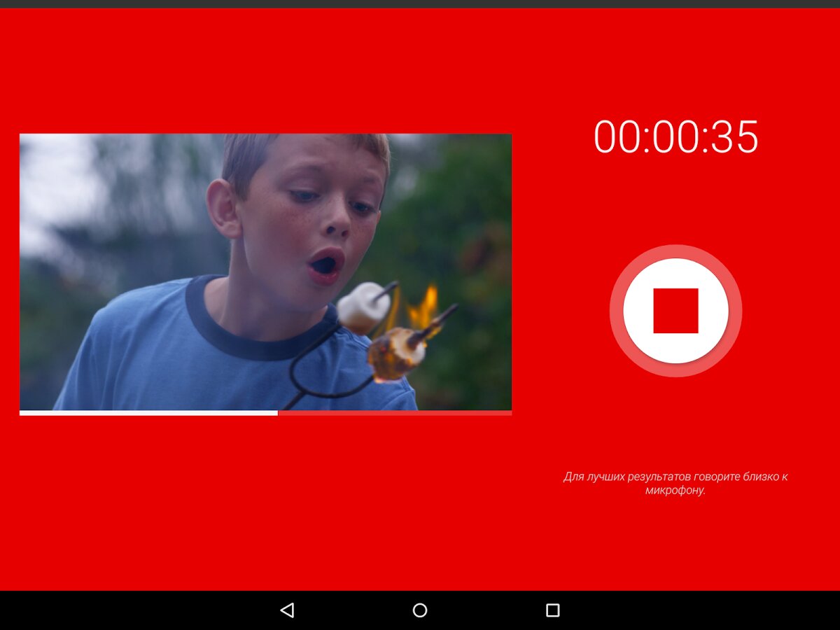Tap the Android home circle icon
This screenshot has width=840, height=630.
pos(420,610)
